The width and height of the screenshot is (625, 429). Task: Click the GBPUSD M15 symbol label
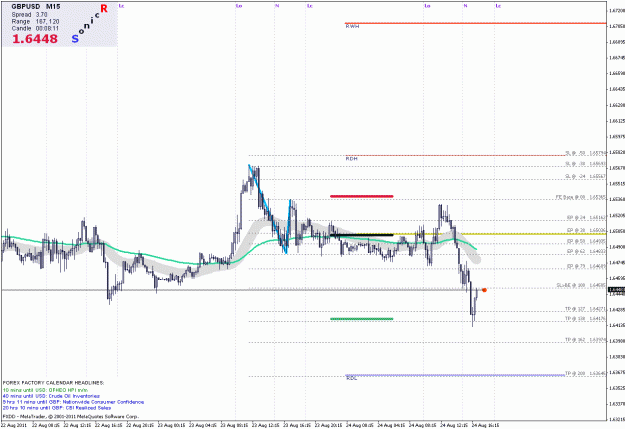tap(35, 7)
